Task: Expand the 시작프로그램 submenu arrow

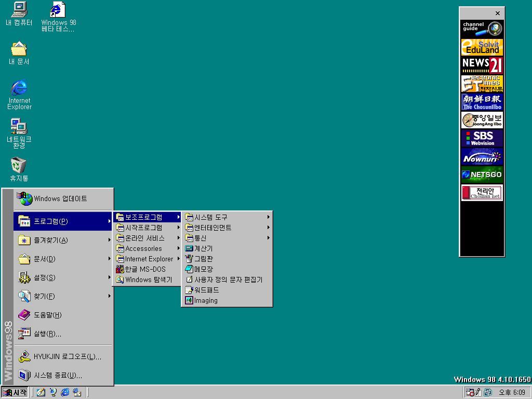Action: [x=179, y=228]
